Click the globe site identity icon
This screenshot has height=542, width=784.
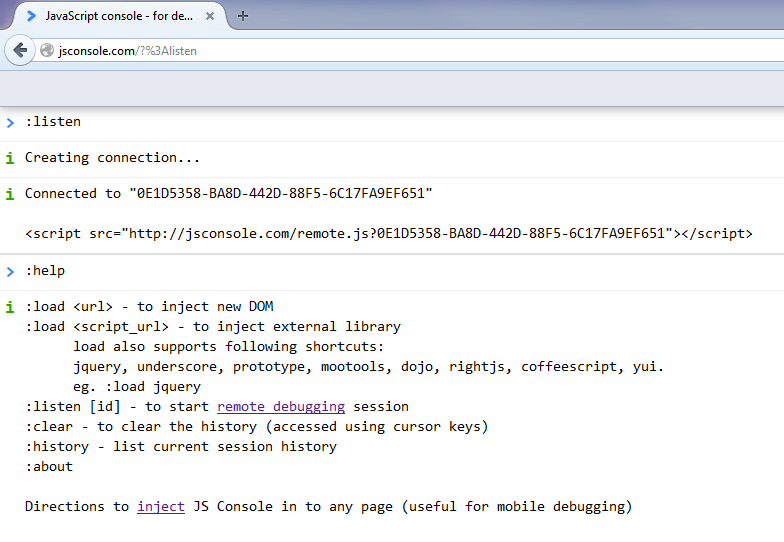click(x=47, y=51)
